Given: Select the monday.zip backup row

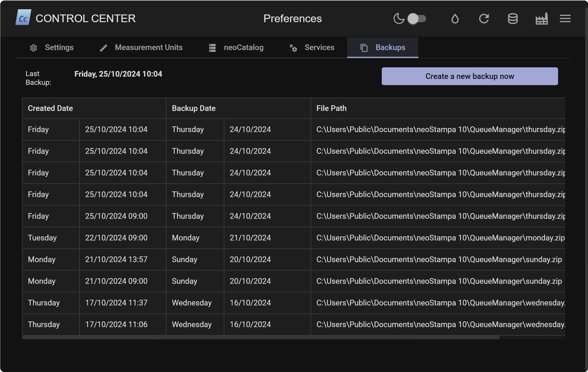Looking at the screenshot, I should pyautogui.click(x=440, y=238).
